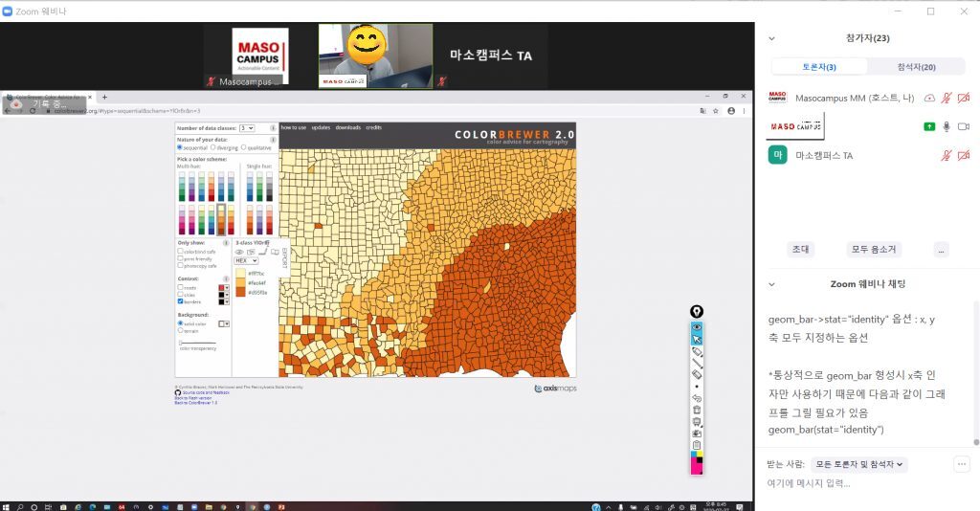Uncheck the borders context checkbox
This screenshot has width=980, height=511.
coord(180,300)
